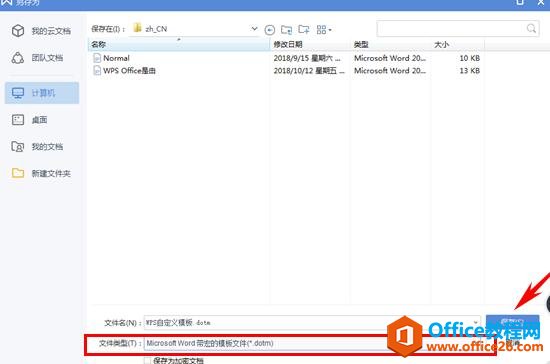Click the WPS Office file document icon
The width and height of the screenshot is (550, 364).
[x=97, y=70]
